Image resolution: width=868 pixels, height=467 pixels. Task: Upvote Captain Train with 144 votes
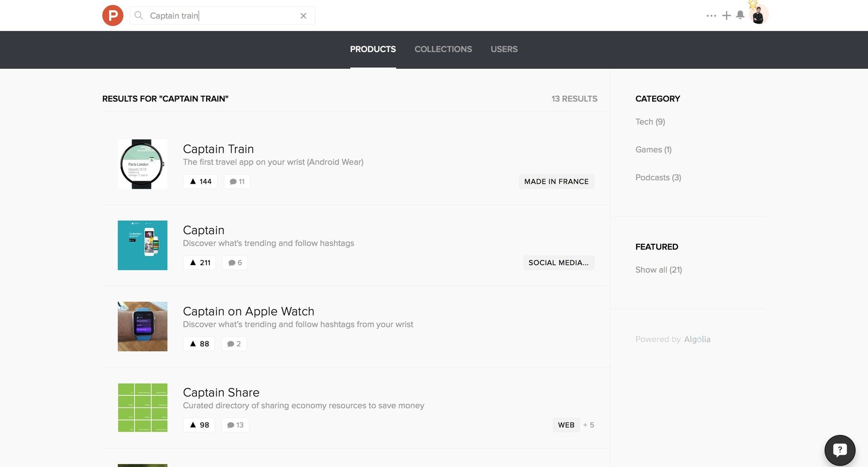click(x=200, y=181)
